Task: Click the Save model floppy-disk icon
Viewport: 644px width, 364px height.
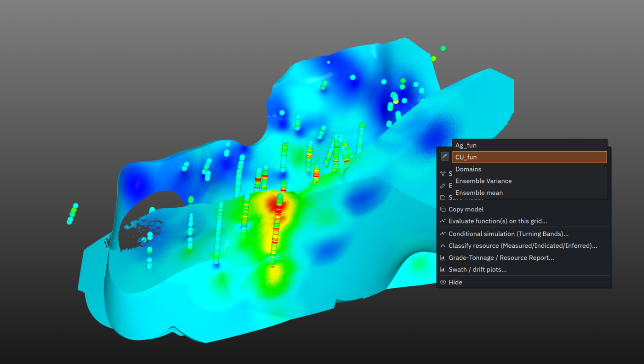Action: 443,198
